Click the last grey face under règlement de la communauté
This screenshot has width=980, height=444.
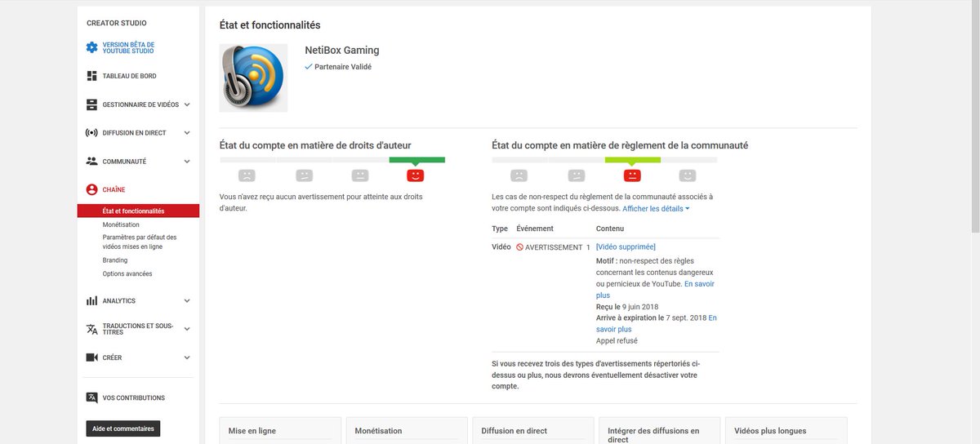pyautogui.click(x=688, y=175)
